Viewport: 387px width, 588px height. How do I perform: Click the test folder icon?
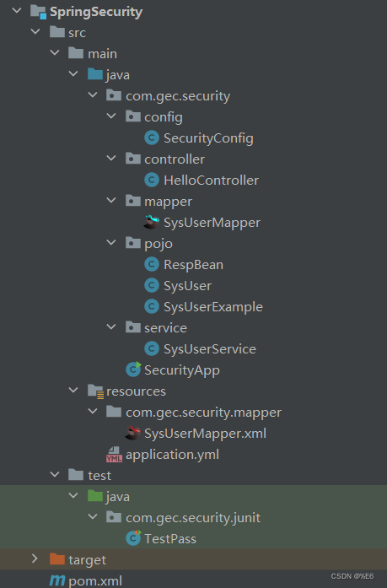76,475
